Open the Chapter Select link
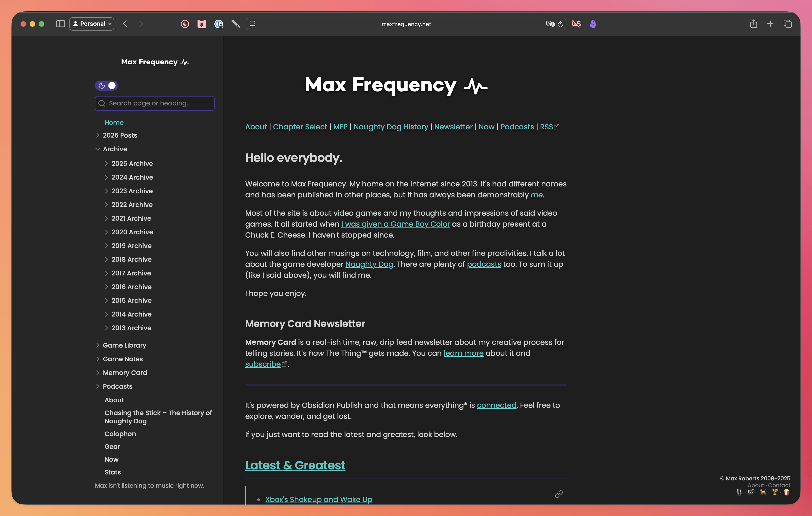 (x=300, y=127)
